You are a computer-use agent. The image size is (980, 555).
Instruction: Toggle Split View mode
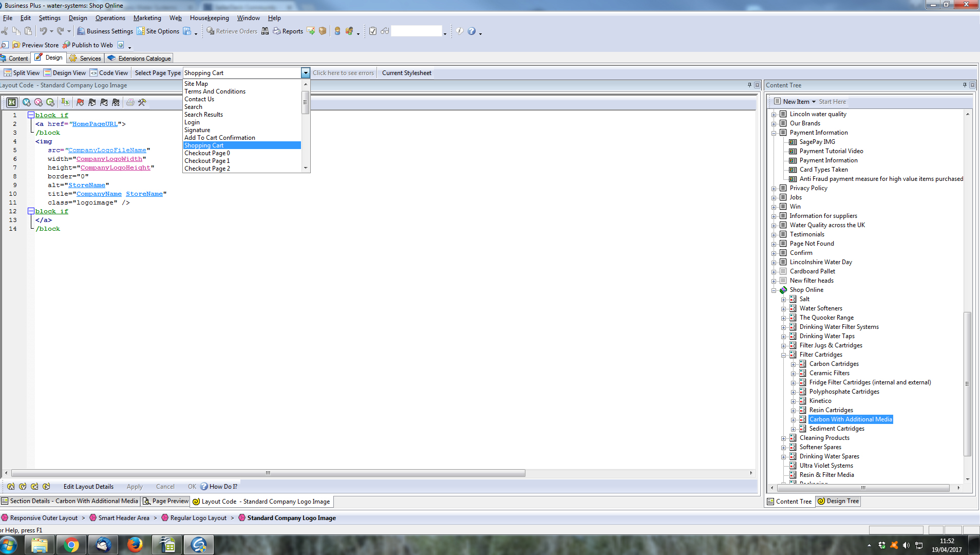click(22, 73)
